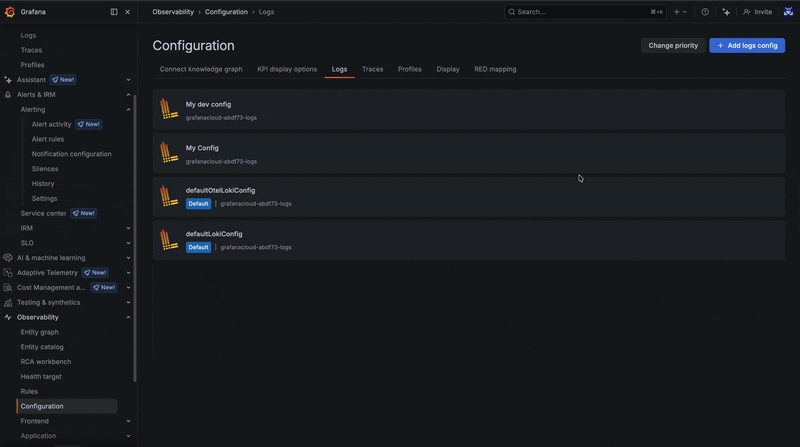Expand the Adaptive Telemetry chevron
This screenshot has height=447, width=800.
point(128,272)
